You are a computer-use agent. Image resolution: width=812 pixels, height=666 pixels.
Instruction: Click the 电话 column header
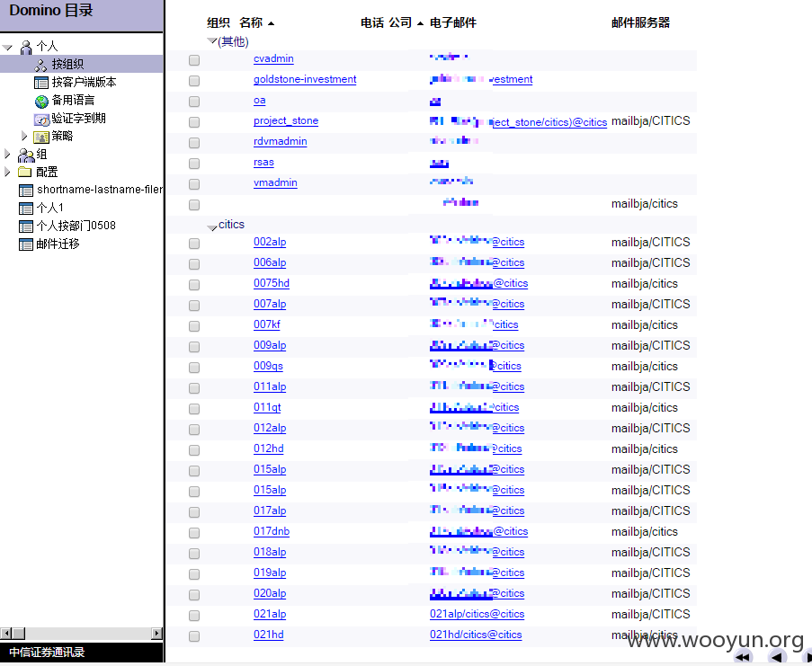pyautogui.click(x=372, y=22)
